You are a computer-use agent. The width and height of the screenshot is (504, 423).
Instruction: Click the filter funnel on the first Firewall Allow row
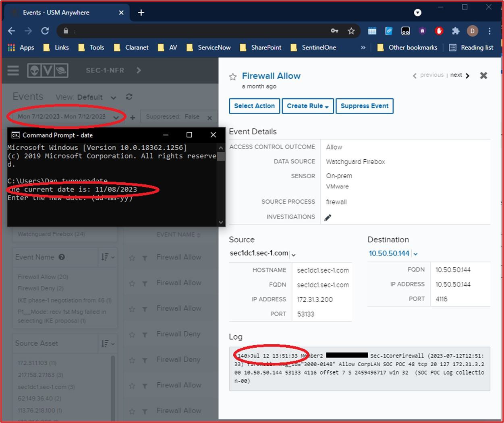click(145, 257)
